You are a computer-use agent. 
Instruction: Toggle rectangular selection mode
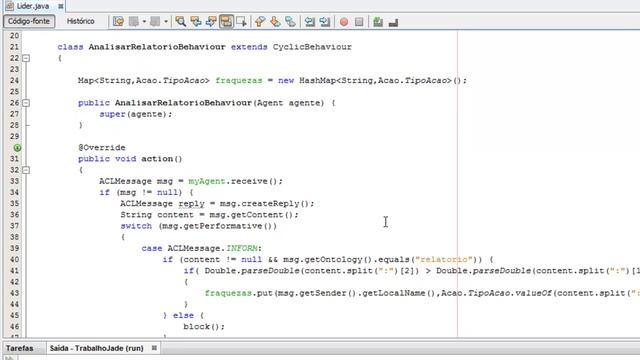coord(241,22)
